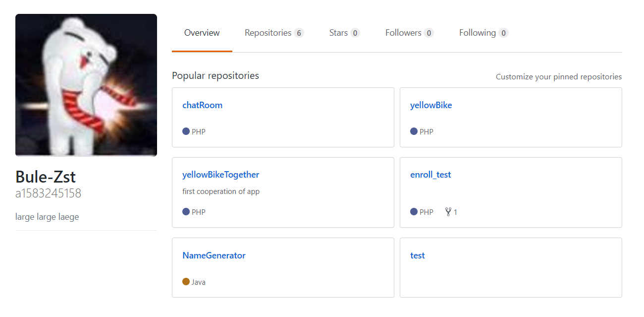The width and height of the screenshot is (644, 317).
Task: Open the Overview tab
Action: (202, 33)
